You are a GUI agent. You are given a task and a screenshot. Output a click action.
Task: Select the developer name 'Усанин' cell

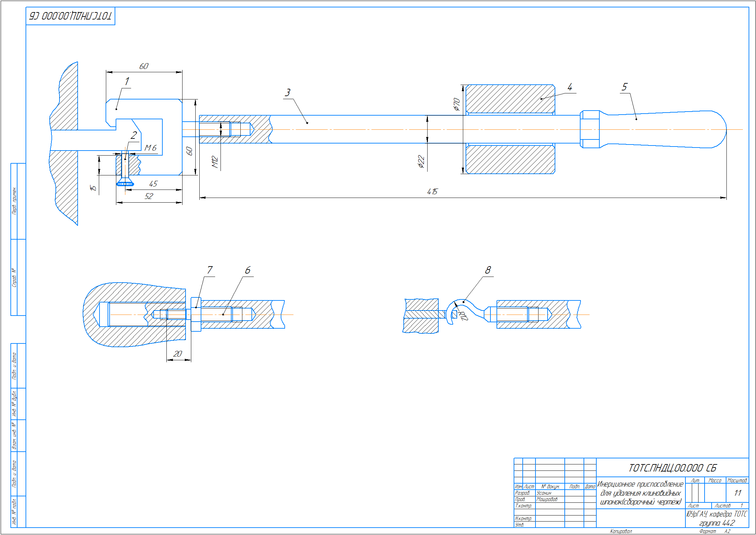pos(544,493)
